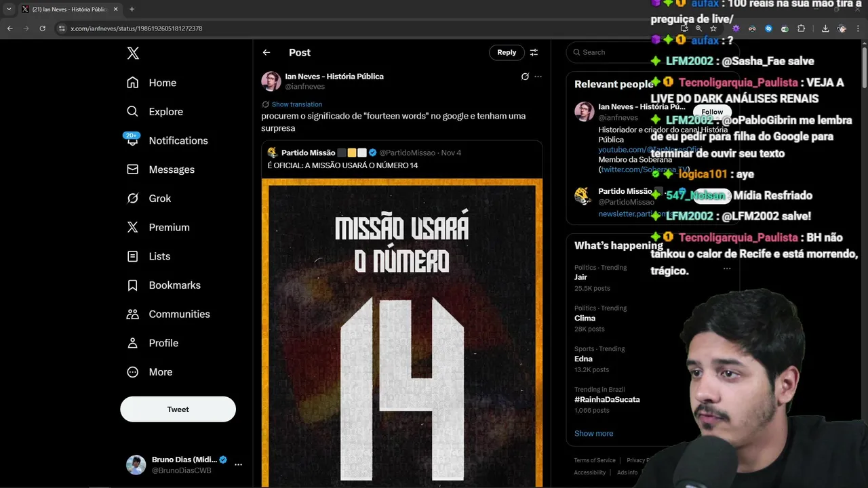This screenshot has height=488, width=868.
Task: Open the Premium page
Action: 158,228
